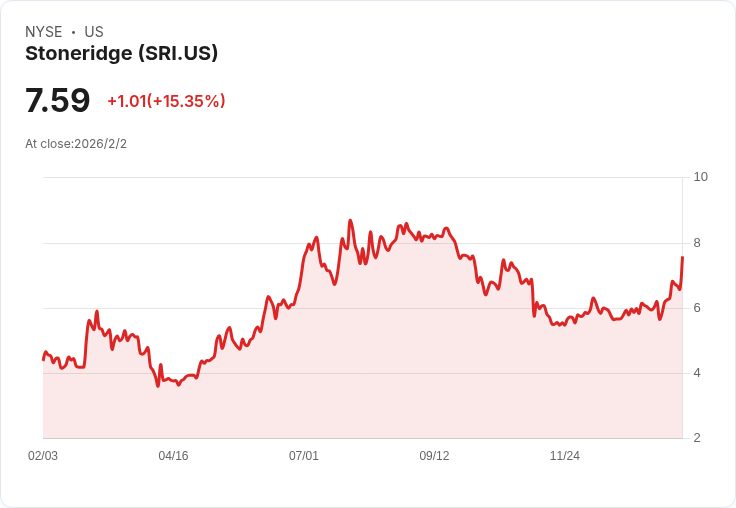Click the lowest dip of the price line

point(158,386)
